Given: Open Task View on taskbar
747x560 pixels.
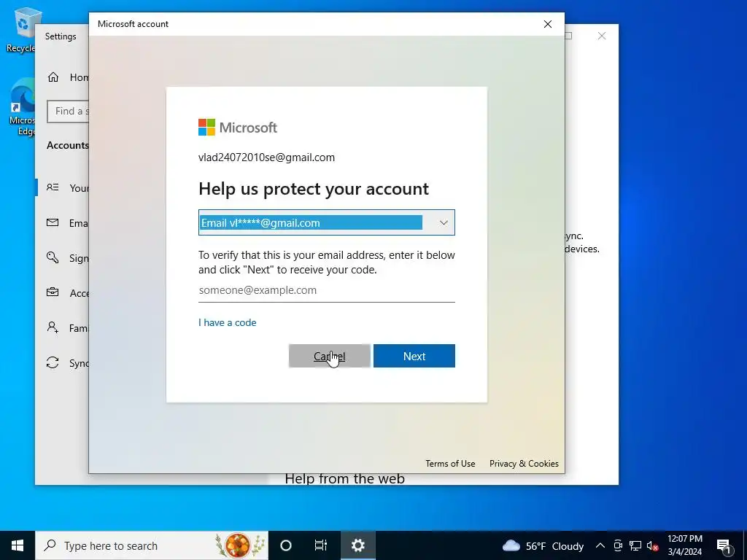Looking at the screenshot, I should (x=321, y=545).
